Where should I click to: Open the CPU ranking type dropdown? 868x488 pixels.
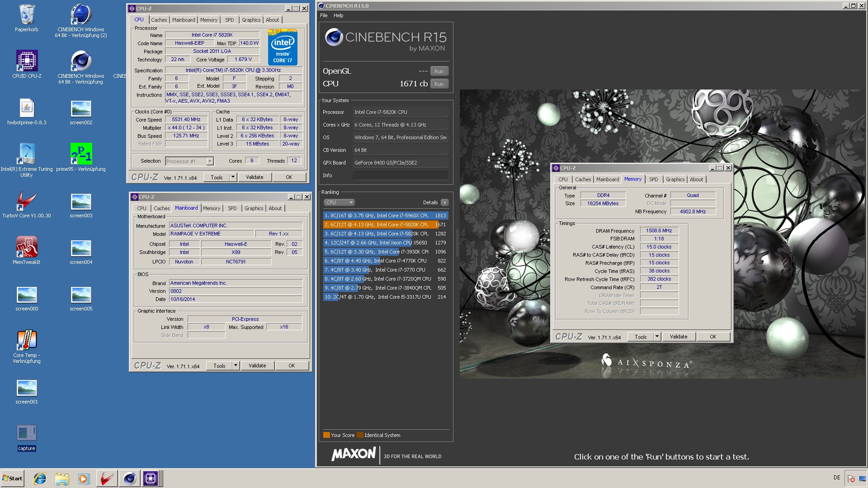(339, 202)
